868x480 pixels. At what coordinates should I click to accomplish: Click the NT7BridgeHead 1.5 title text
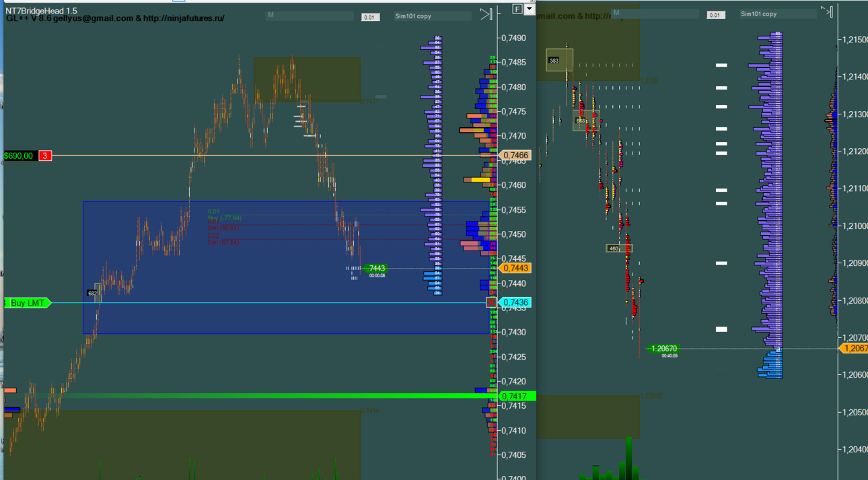(41, 11)
